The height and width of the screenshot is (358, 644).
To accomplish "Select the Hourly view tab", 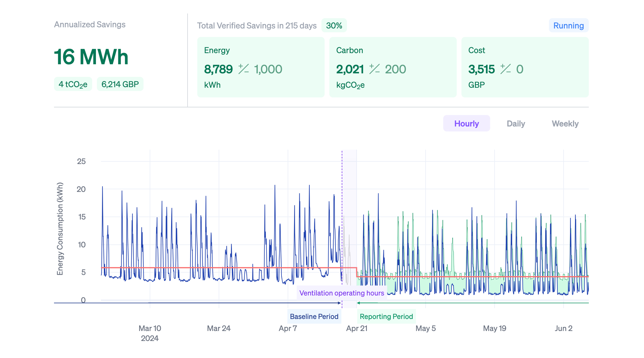I will (x=466, y=124).
